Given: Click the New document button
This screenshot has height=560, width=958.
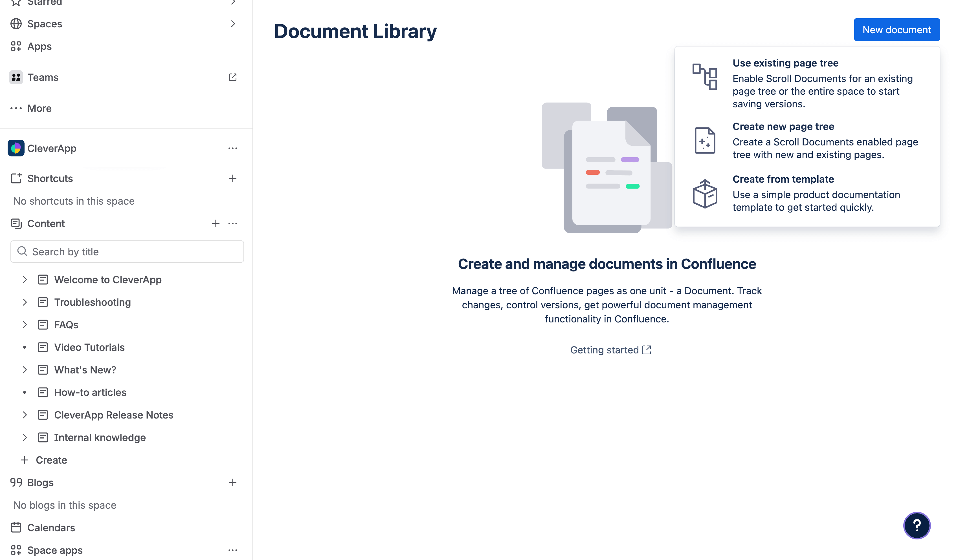Looking at the screenshot, I should click(x=897, y=29).
